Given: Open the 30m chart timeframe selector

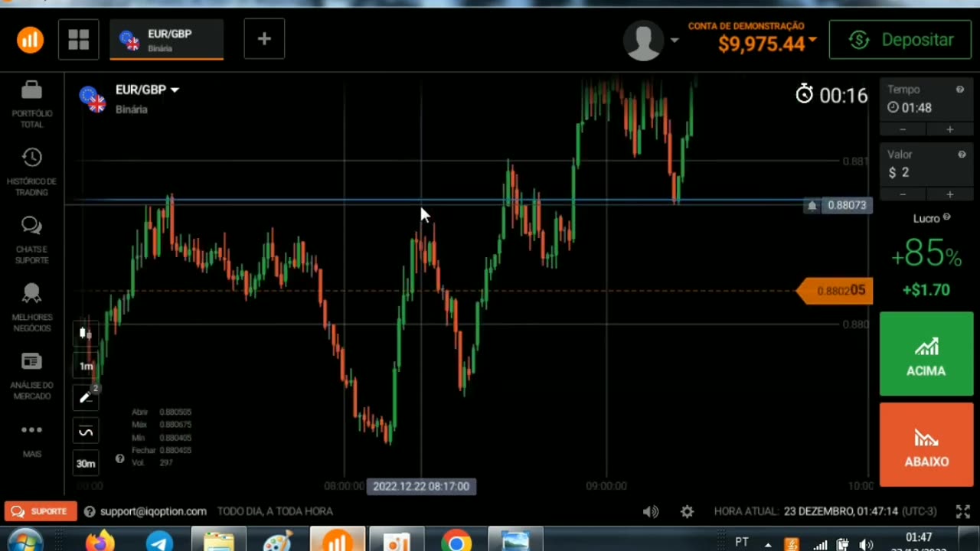Looking at the screenshot, I should pyautogui.click(x=86, y=463).
